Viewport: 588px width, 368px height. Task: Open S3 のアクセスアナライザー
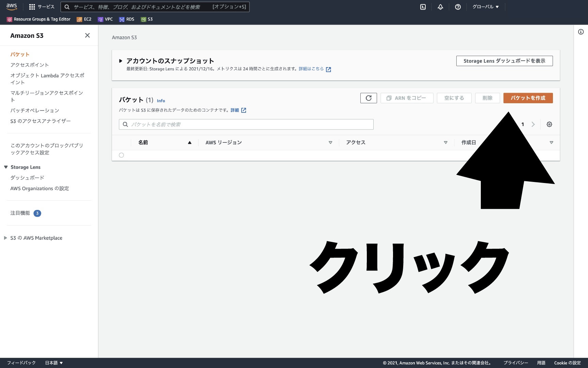[40, 121]
